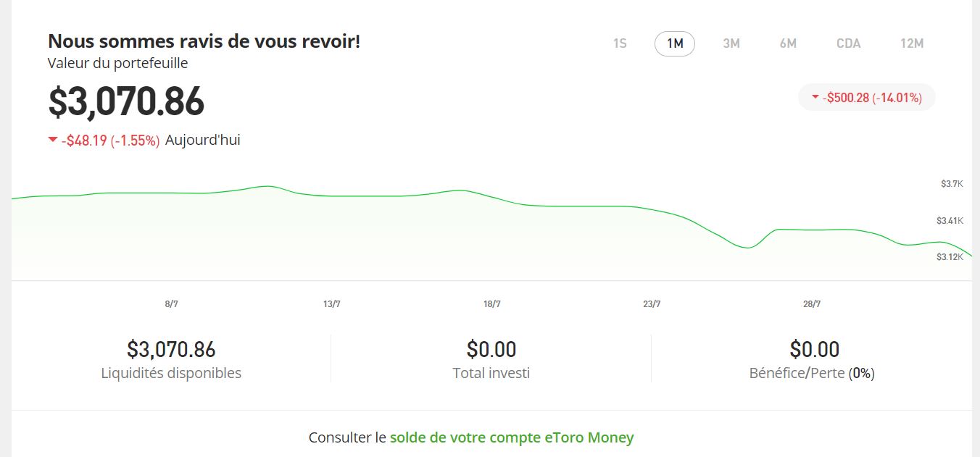Show the CDA year-to-date range

(x=849, y=43)
